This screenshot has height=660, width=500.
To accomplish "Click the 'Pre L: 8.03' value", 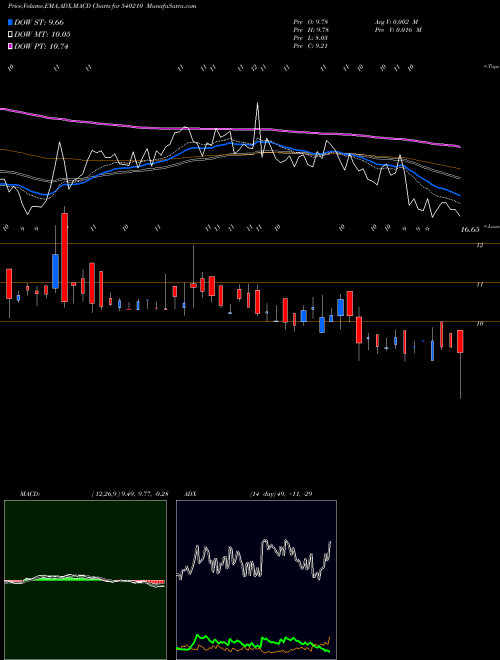I will 311,38.
